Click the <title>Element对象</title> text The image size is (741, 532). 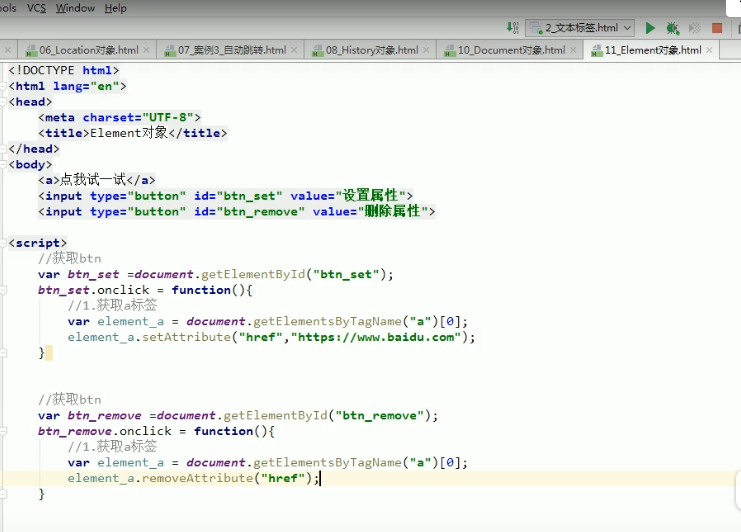(x=133, y=133)
